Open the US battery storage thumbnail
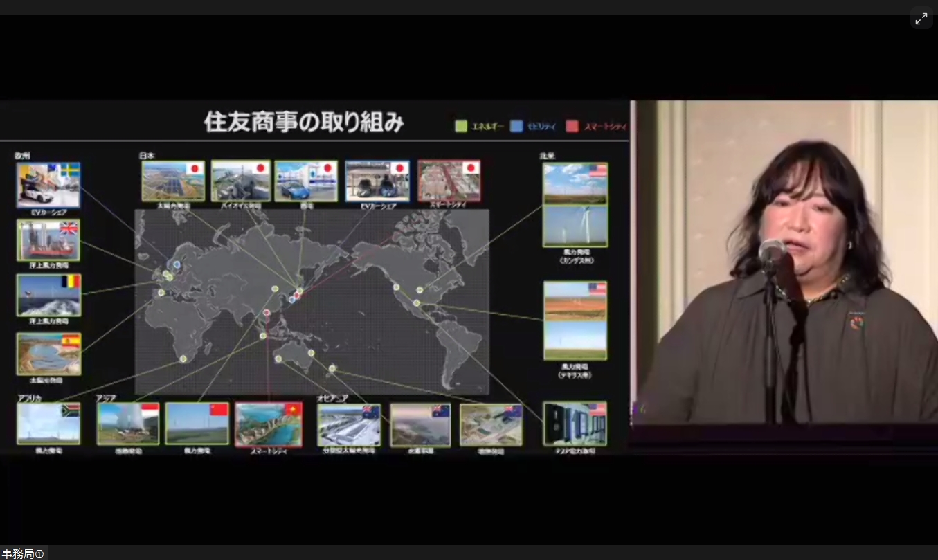The height and width of the screenshot is (560, 938). click(x=575, y=424)
